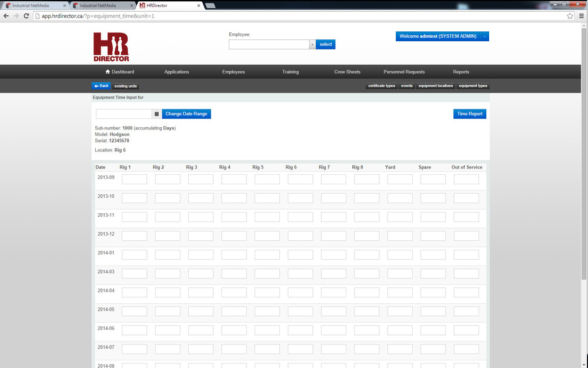The height and width of the screenshot is (368, 588).
Task: Click the Dashboard home icon
Action: click(x=108, y=72)
